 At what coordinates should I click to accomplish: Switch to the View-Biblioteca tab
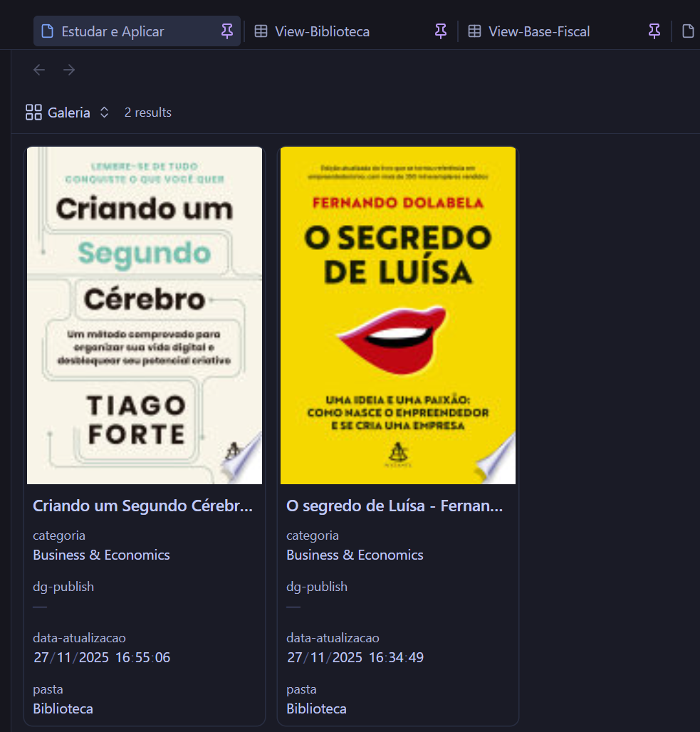[322, 31]
